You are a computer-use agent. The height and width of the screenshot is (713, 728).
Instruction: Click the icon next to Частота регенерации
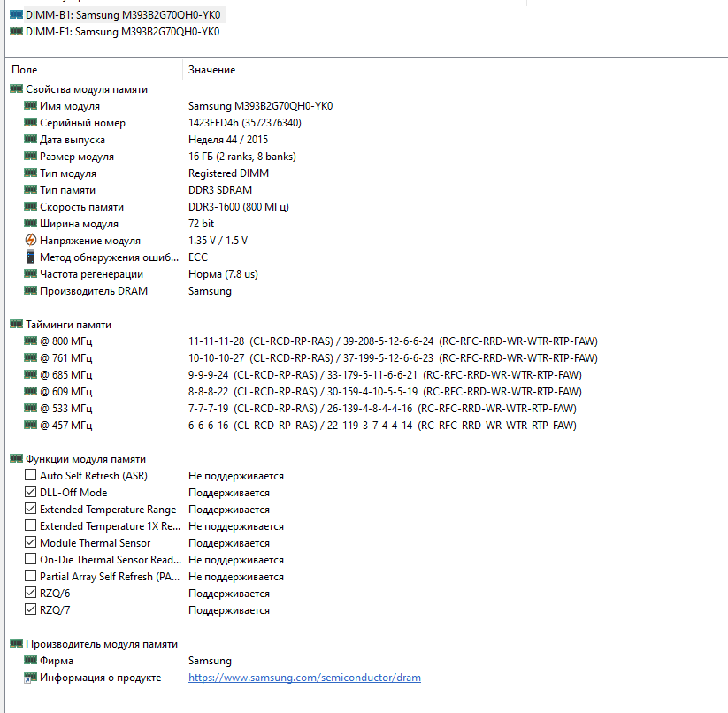click(x=31, y=273)
